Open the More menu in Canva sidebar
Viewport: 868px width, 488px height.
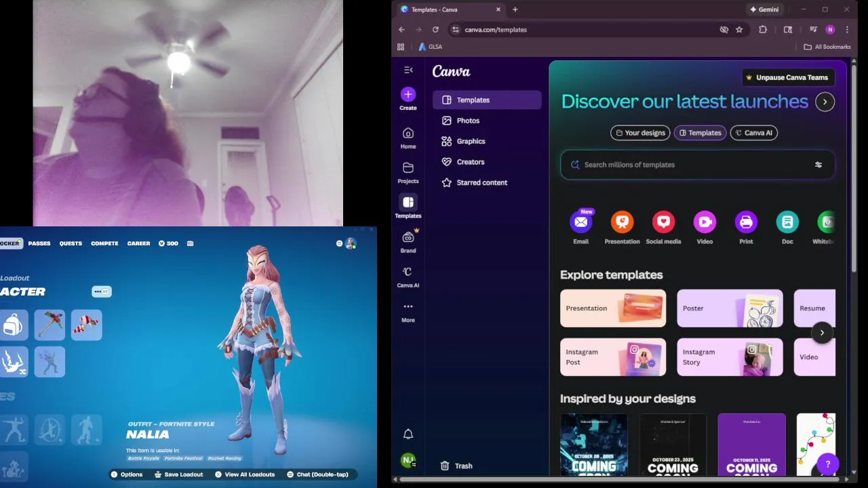click(408, 310)
